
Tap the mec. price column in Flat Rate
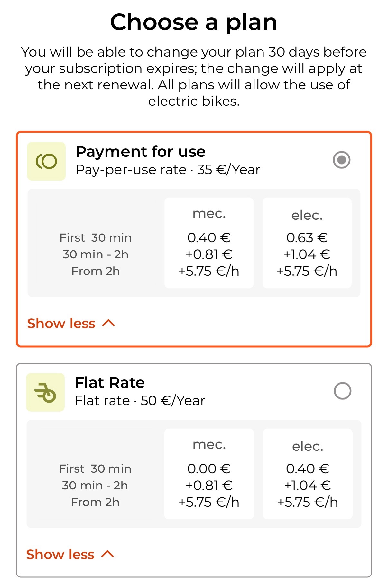(209, 474)
